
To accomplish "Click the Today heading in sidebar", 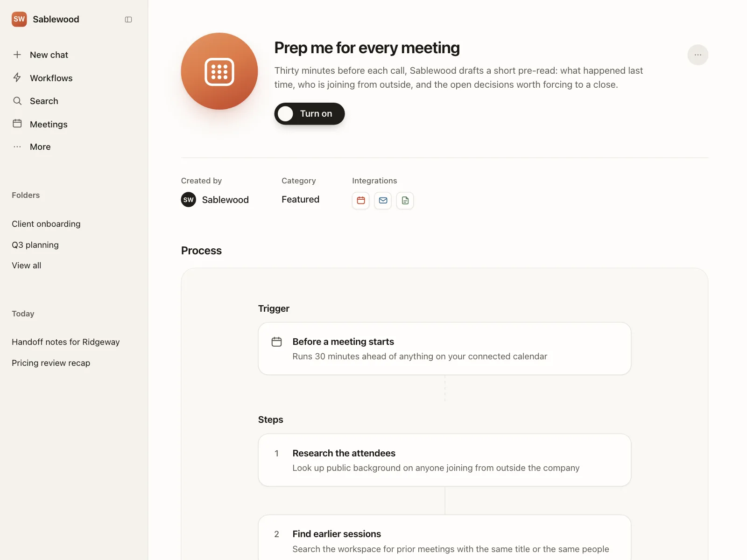I will click(x=23, y=314).
